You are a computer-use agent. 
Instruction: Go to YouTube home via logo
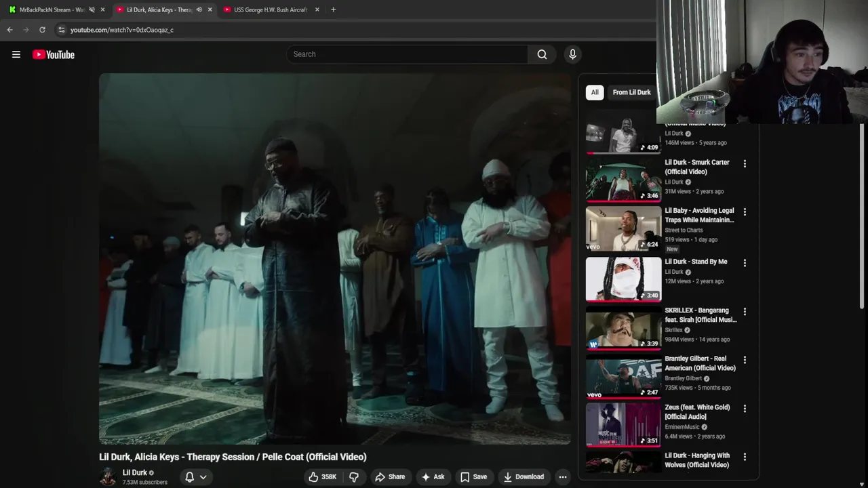click(x=54, y=55)
